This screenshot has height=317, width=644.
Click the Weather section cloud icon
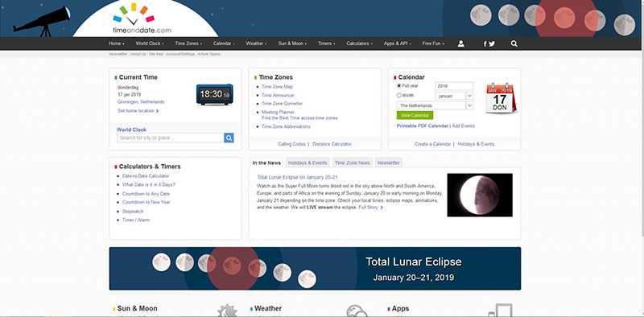tap(357, 311)
